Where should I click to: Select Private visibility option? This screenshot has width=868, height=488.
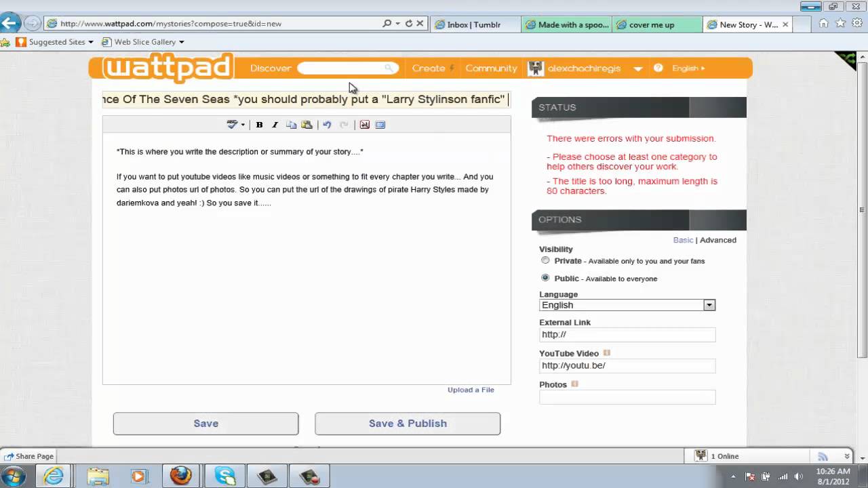point(545,260)
